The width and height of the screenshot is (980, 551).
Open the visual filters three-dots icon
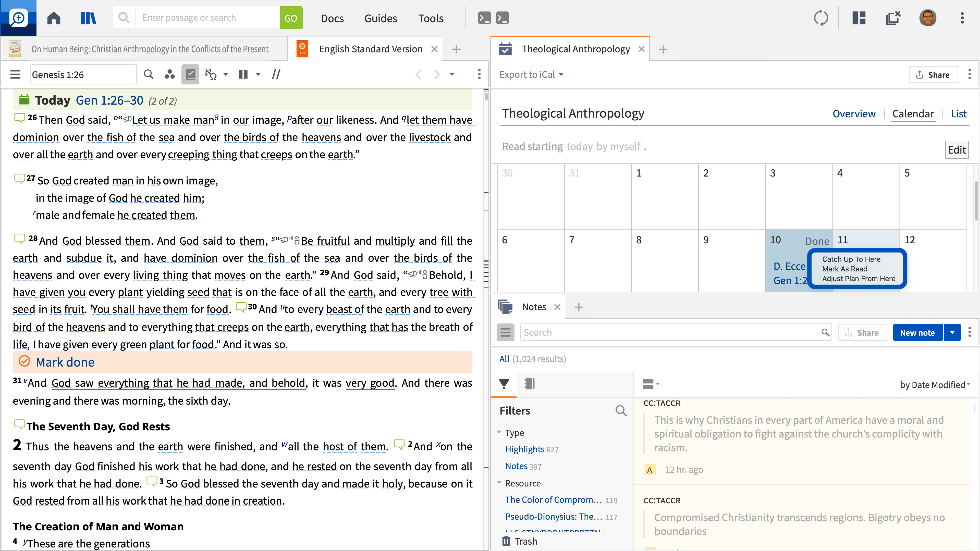point(170,74)
